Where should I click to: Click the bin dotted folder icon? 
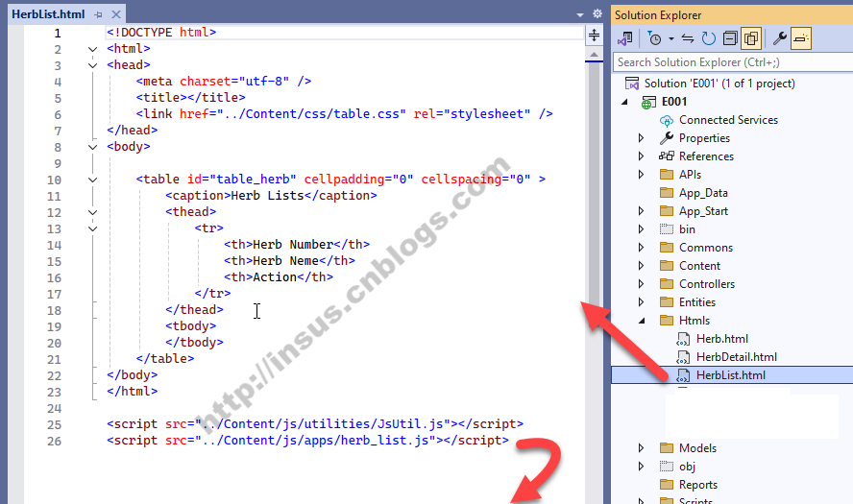coord(667,229)
